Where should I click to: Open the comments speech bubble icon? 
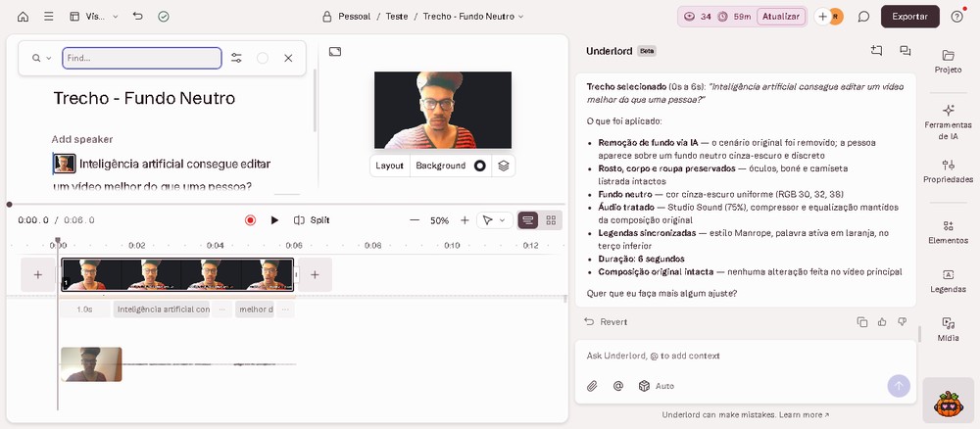[x=863, y=17]
